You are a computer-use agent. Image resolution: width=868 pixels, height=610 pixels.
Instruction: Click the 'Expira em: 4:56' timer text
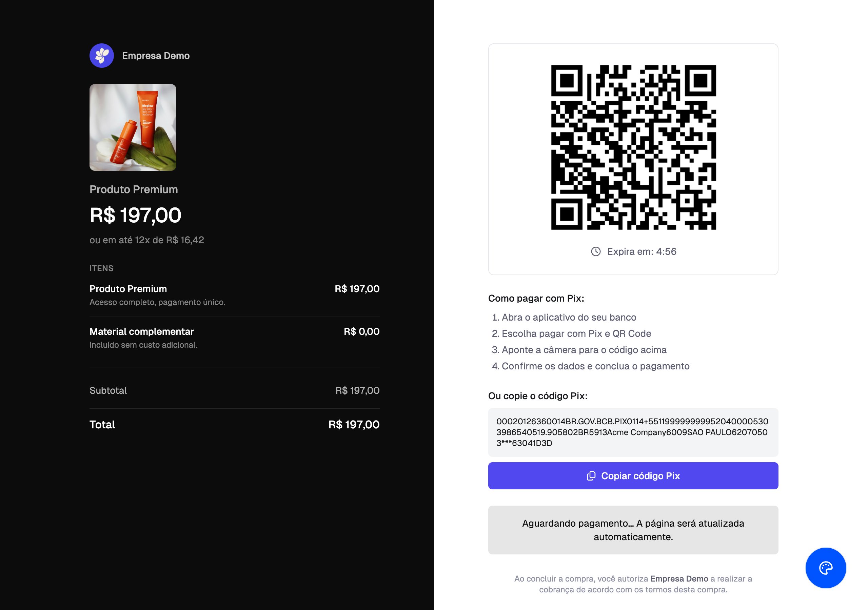[642, 252]
